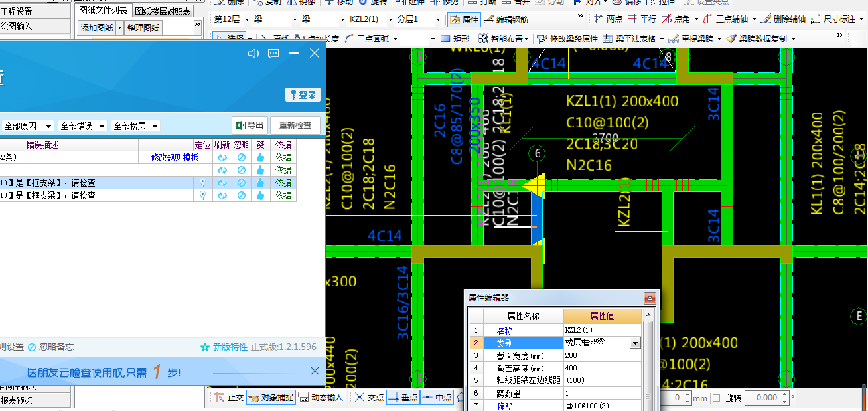Click the 名称 value KZL2 (1) cell

click(x=603, y=330)
